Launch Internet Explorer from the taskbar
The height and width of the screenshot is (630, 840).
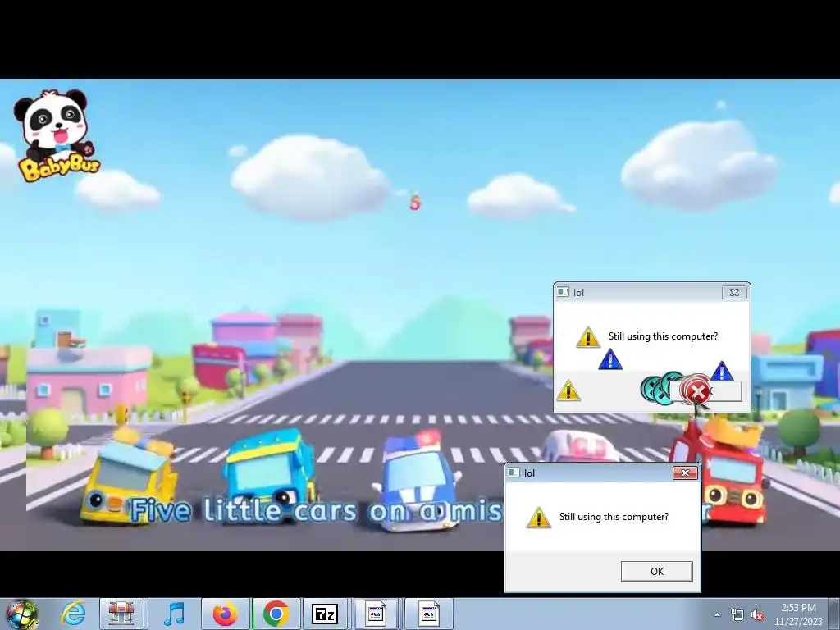[73, 614]
